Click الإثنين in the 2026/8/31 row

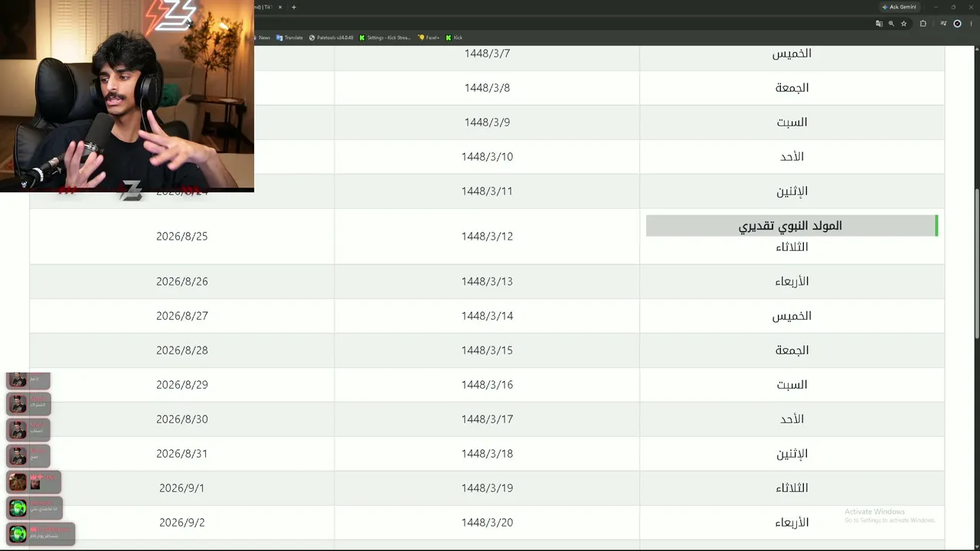click(x=792, y=454)
